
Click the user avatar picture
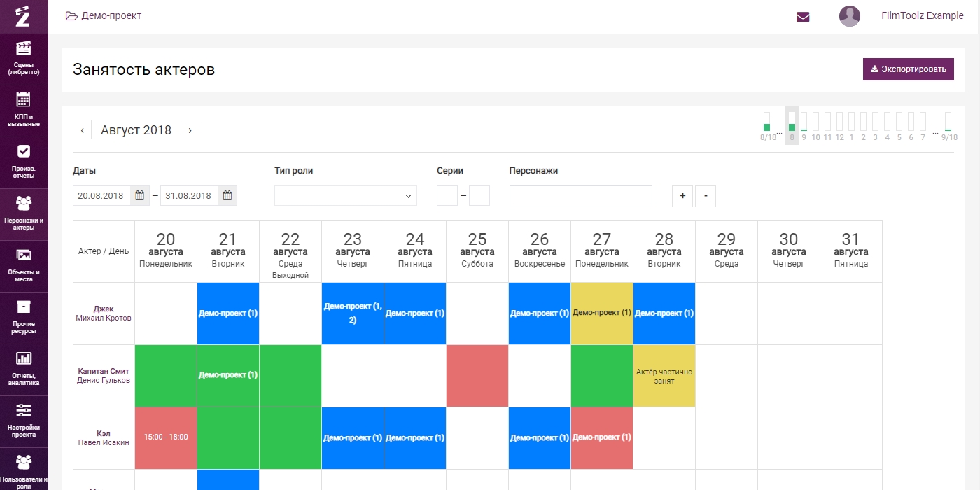[850, 16]
